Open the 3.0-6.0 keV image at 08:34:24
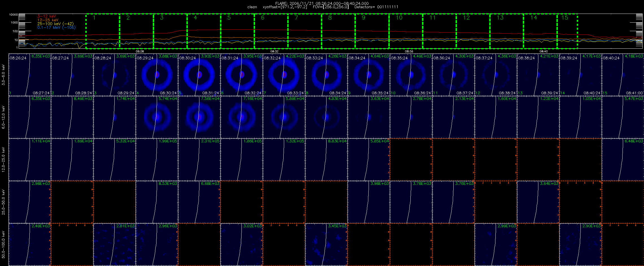 click(x=369, y=75)
